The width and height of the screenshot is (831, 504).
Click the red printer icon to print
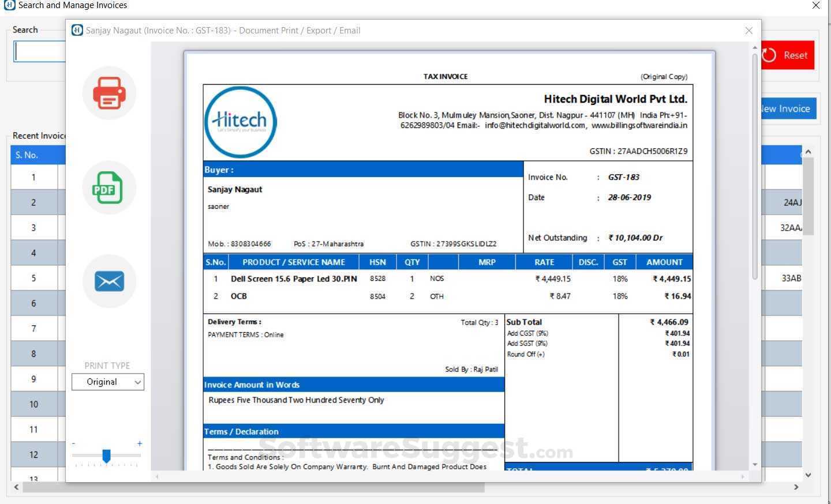109,93
